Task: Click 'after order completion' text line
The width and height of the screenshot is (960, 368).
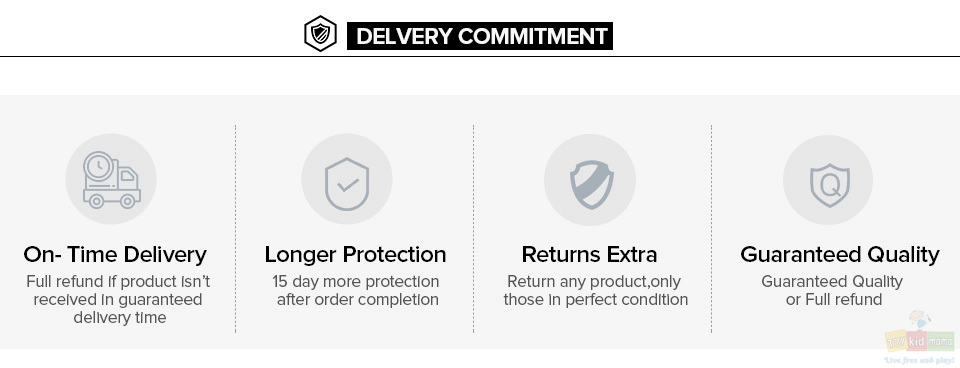Action: pyautogui.click(x=357, y=299)
